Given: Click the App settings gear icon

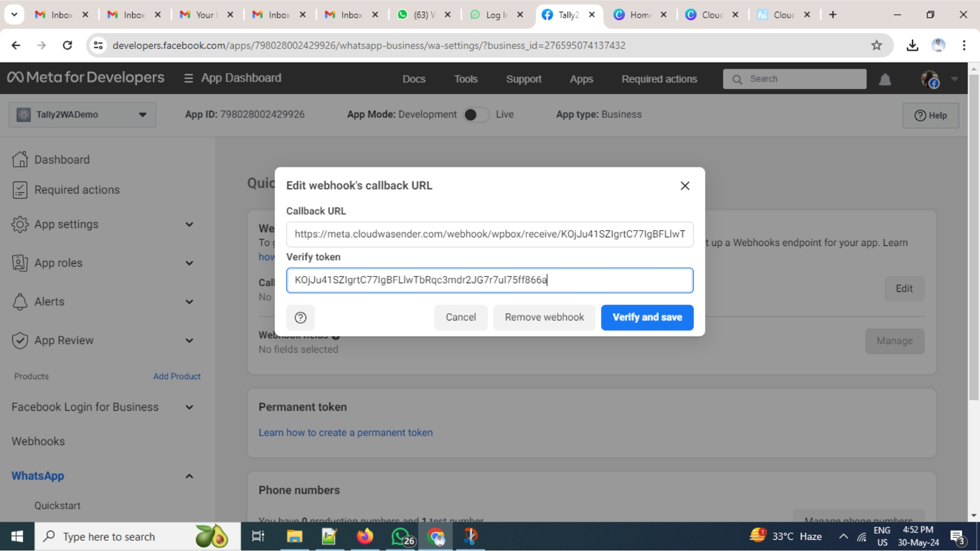Looking at the screenshot, I should pos(20,224).
